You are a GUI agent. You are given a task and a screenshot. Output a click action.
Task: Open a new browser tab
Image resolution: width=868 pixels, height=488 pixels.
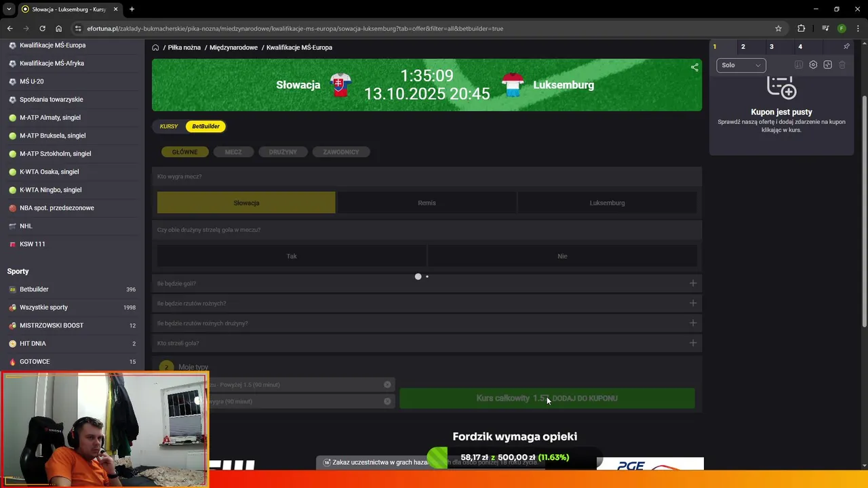[132, 9]
